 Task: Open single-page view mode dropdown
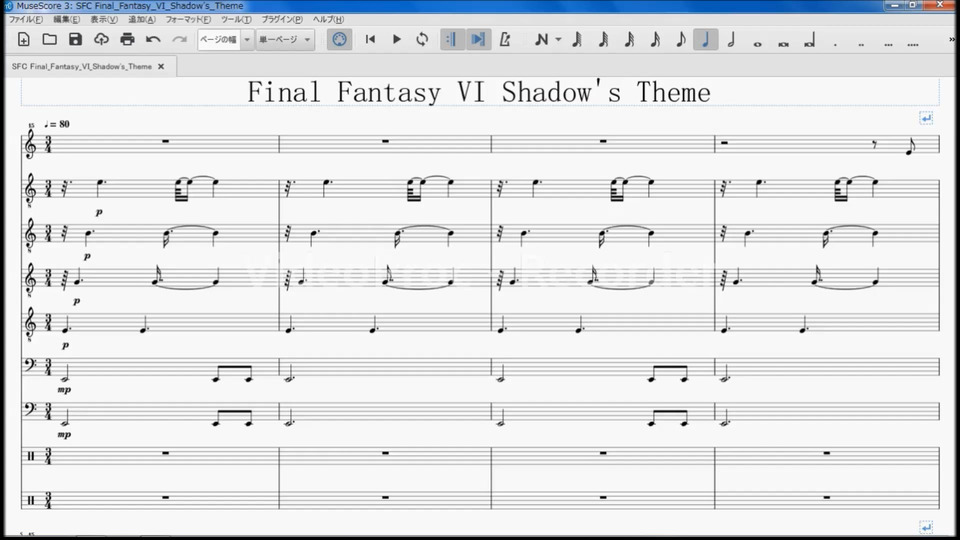coord(285,40)
